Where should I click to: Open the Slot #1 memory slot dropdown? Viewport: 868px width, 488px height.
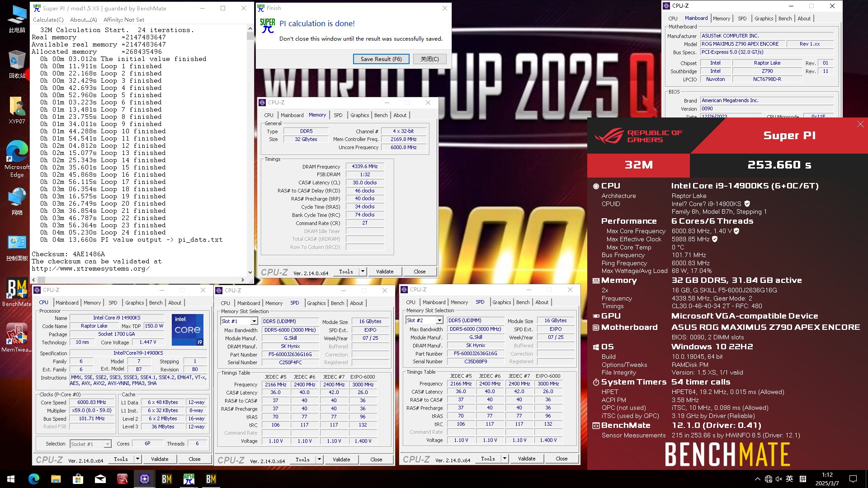pos(254,321)
